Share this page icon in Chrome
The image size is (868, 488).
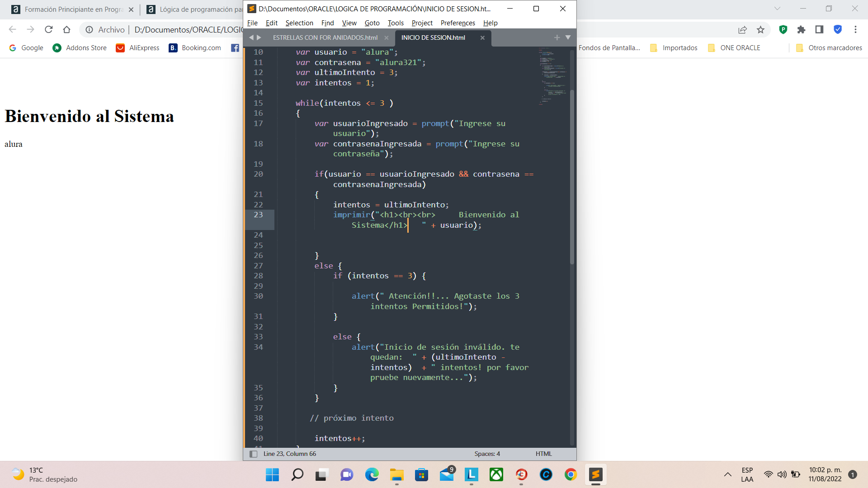(x=742, y=30)
